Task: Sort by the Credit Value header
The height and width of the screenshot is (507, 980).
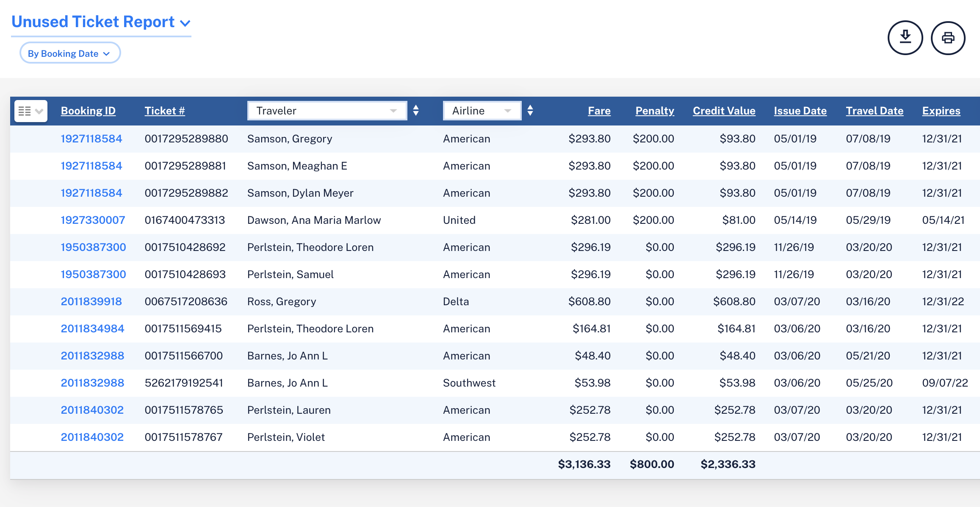Action: pyautogui.click(x=724, y=111)
